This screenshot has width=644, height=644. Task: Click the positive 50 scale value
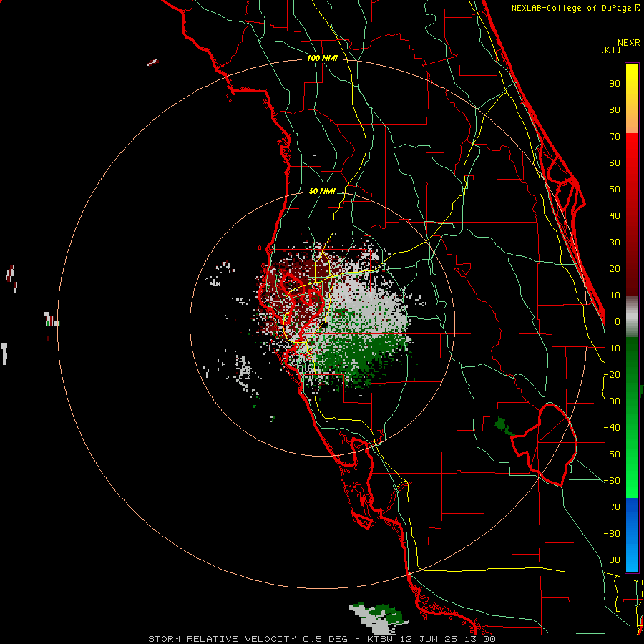[x=615, y=190]
